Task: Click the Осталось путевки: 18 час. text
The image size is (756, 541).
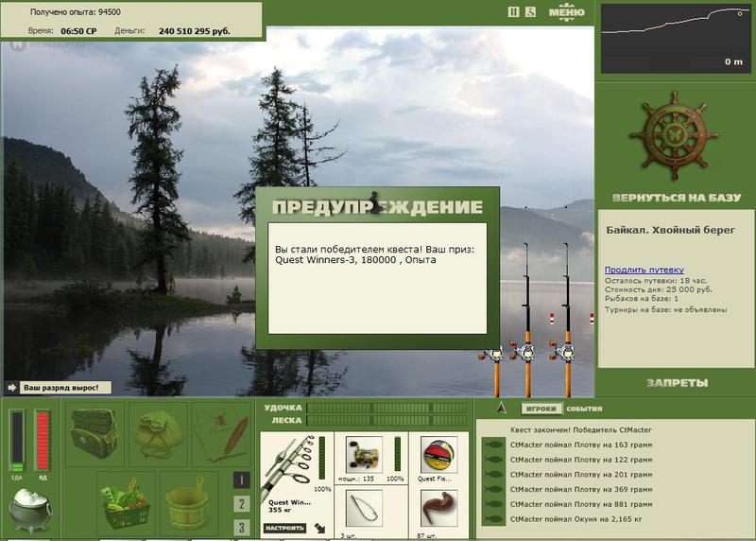Action: (656, 280)
